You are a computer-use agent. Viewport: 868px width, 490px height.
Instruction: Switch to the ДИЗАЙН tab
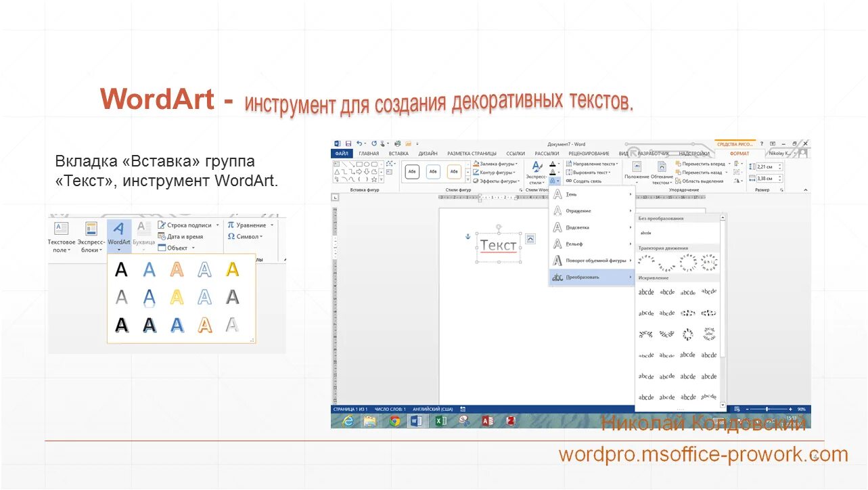pyautogui.click(x=428, y=154)
